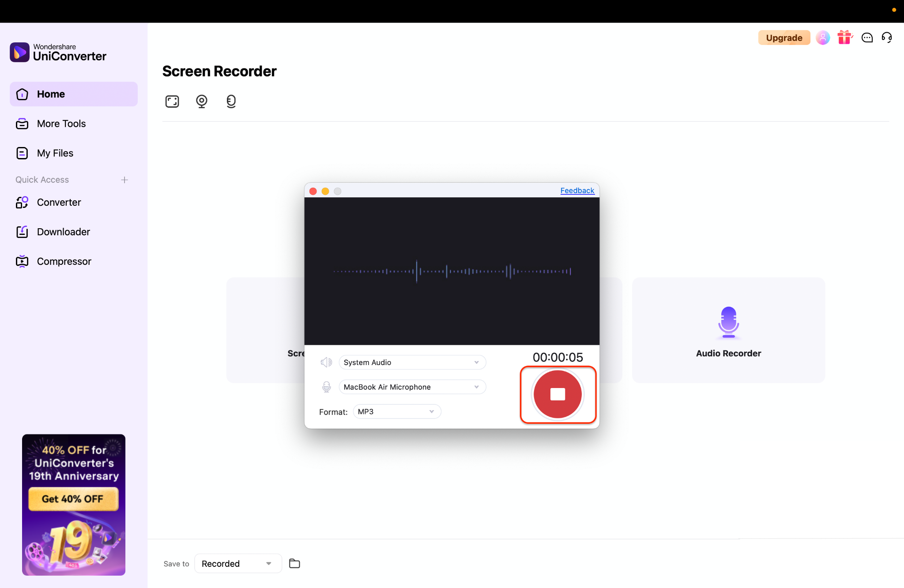Stop the audio recording
Image resolution: width=904 pixels, height=588 pixels.
pos(557,394)
